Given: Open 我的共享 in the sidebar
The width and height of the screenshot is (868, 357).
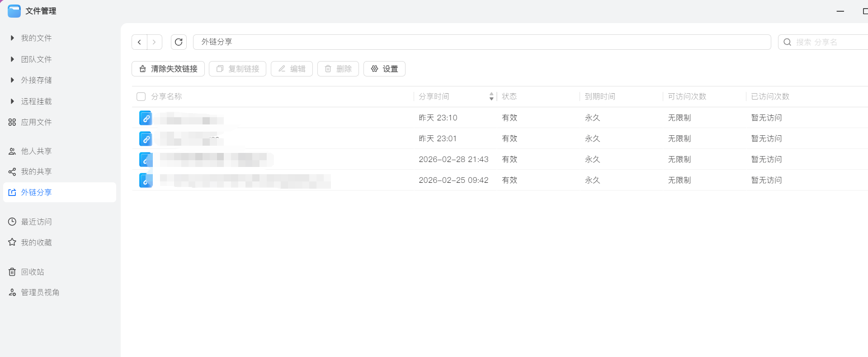Looking at the screenshot, I should pyautogui.click(x=36, y=171).
